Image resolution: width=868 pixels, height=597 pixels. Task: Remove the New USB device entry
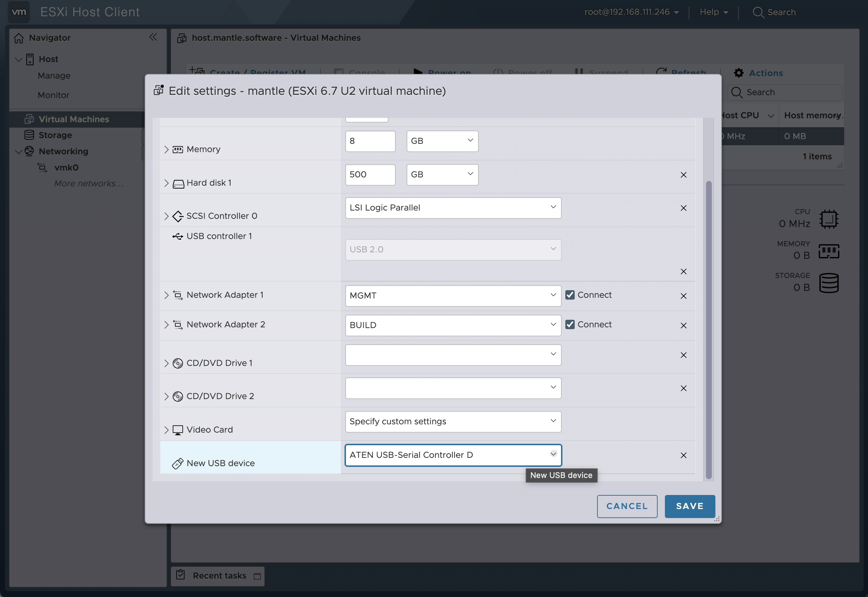point(683,455)
